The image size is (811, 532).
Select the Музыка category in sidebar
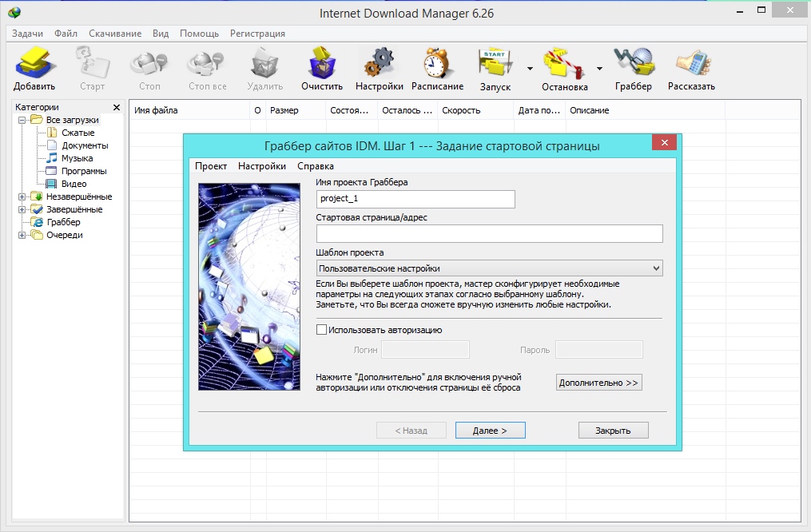click(x=77, y=158)
